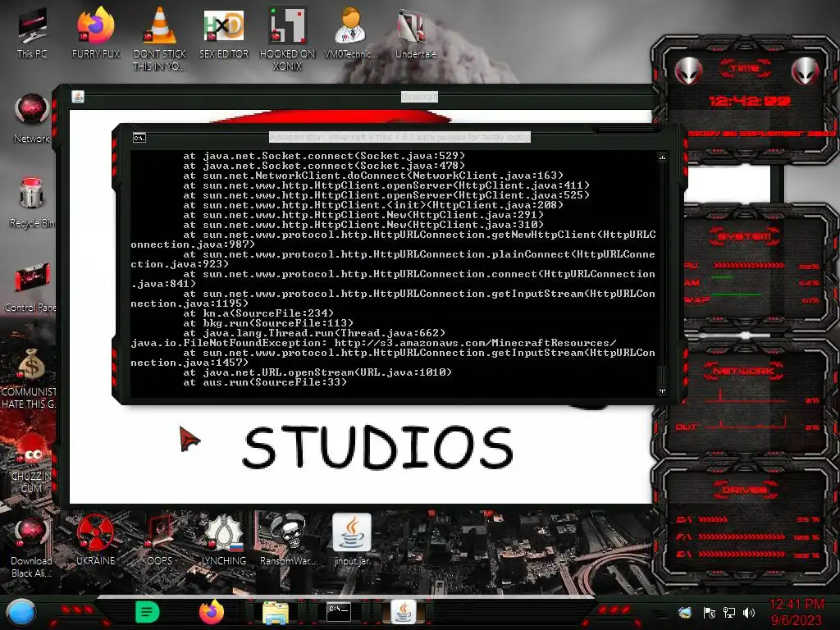Click the action center flag tray icon

click(710, 612)
